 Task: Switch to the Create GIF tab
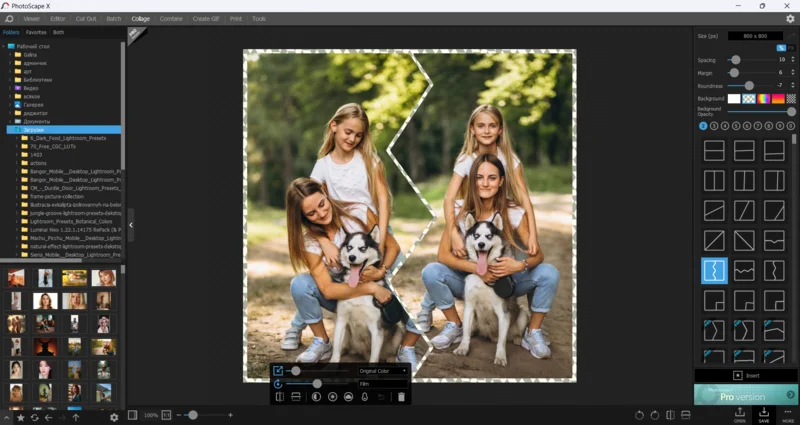pos(206,18)
